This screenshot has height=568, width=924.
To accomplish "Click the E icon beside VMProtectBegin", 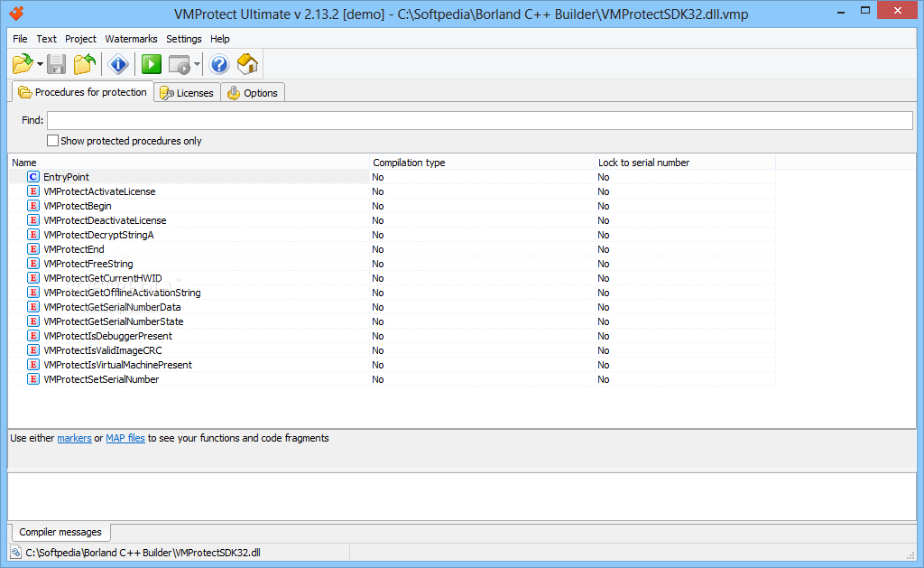I will [33, 205].
